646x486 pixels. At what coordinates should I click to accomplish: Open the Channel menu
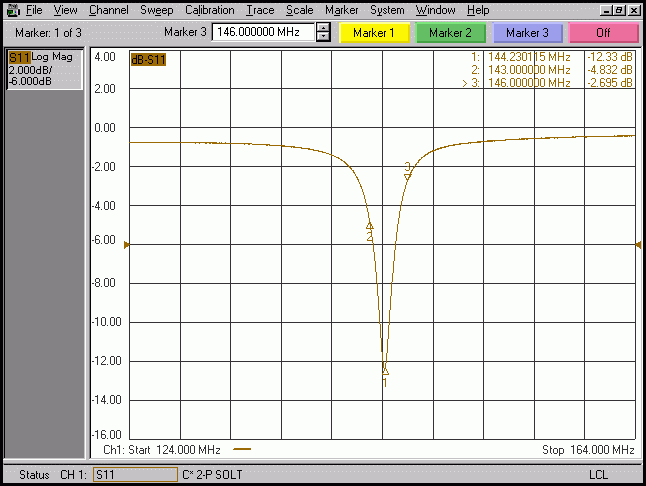tap(109, 10)
